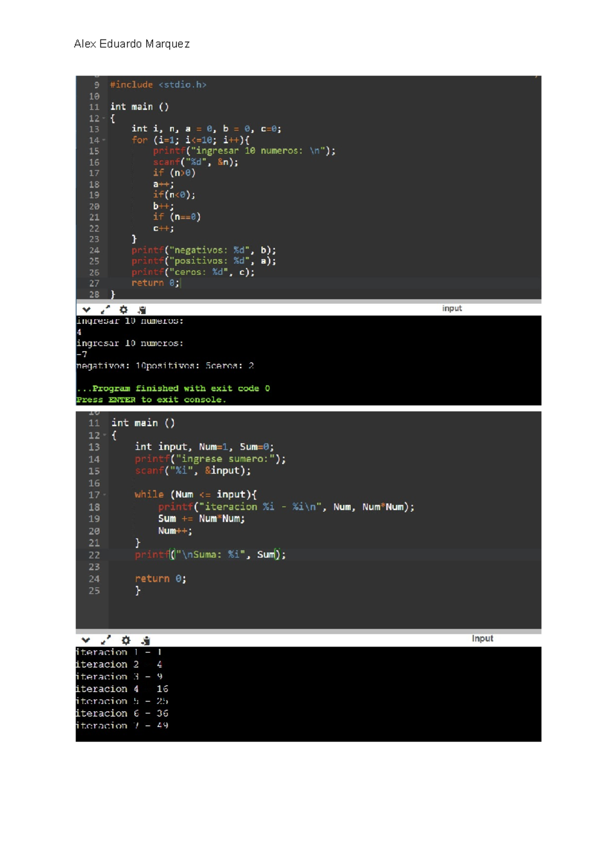Viewport: 615px width, 868px height.
Task: Click copy output icon in upper console
Action: [x=142, y=309]
